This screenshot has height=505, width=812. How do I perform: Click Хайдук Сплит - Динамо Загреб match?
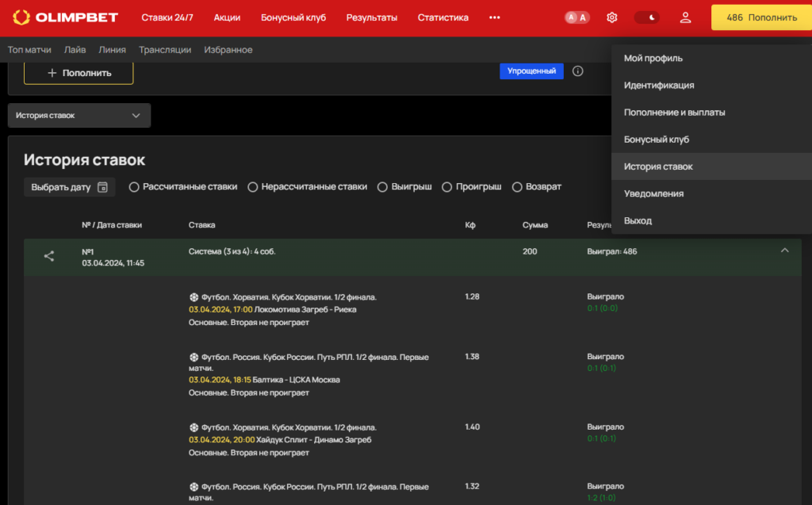click(x=314, y=440)
